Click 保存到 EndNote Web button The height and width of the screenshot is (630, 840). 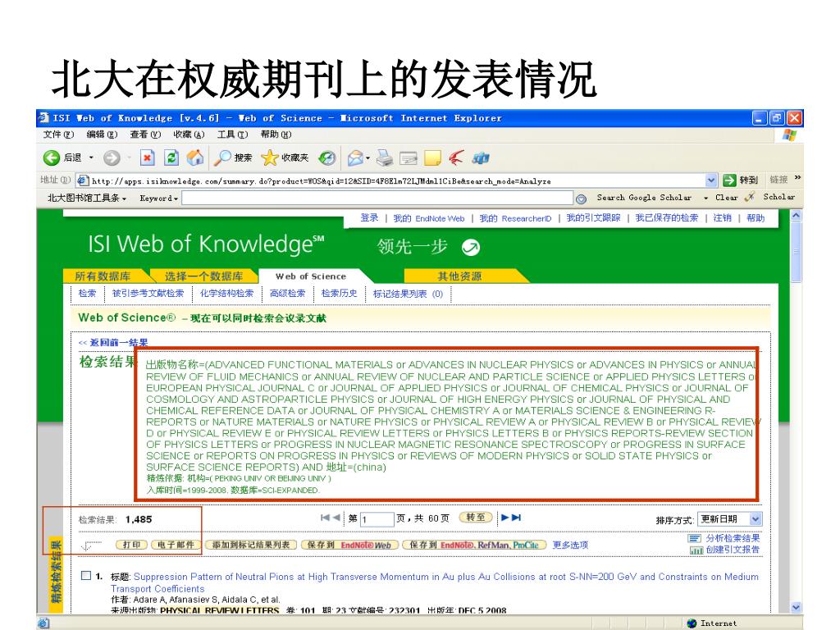(349, 545)
